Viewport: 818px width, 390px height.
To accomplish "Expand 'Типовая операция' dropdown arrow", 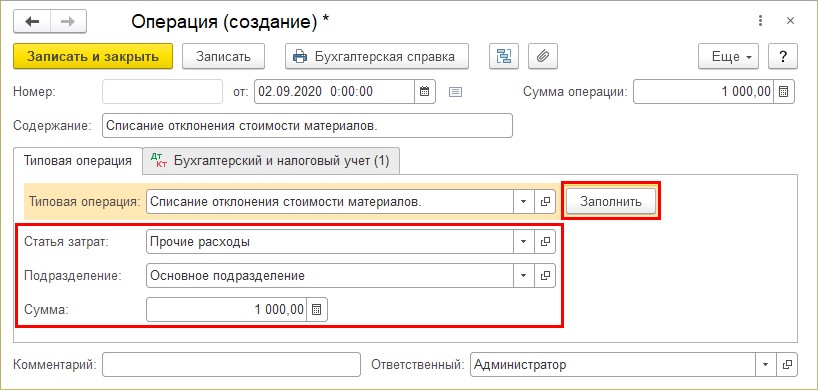I will coord(523,201).
